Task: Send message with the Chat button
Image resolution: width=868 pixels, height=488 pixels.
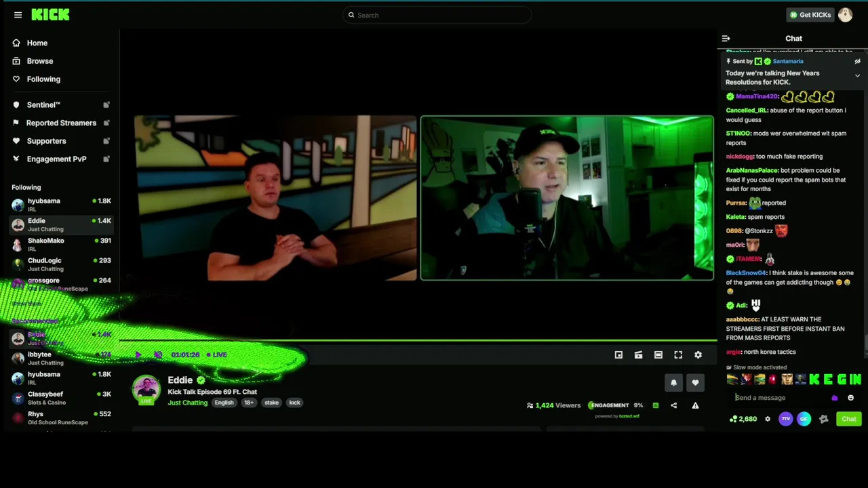Action: [849, 419]
